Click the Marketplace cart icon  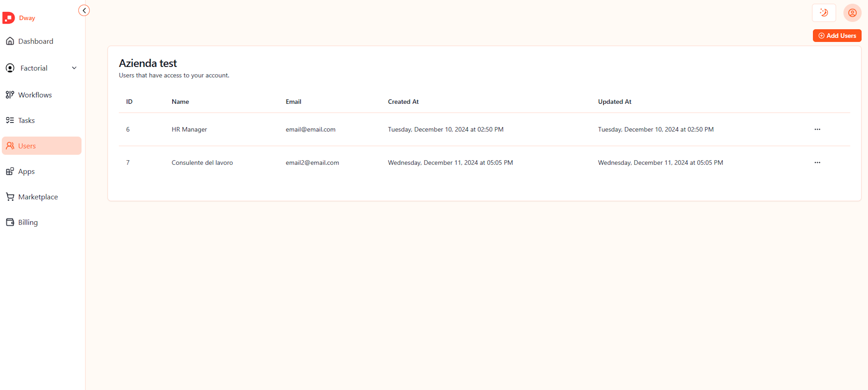(x=10, y=197)
